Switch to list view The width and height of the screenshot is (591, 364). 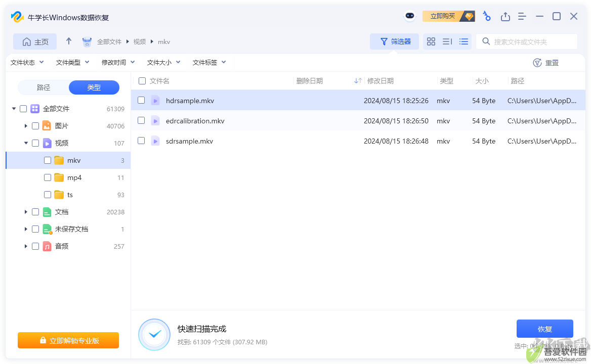coord(463,42)
